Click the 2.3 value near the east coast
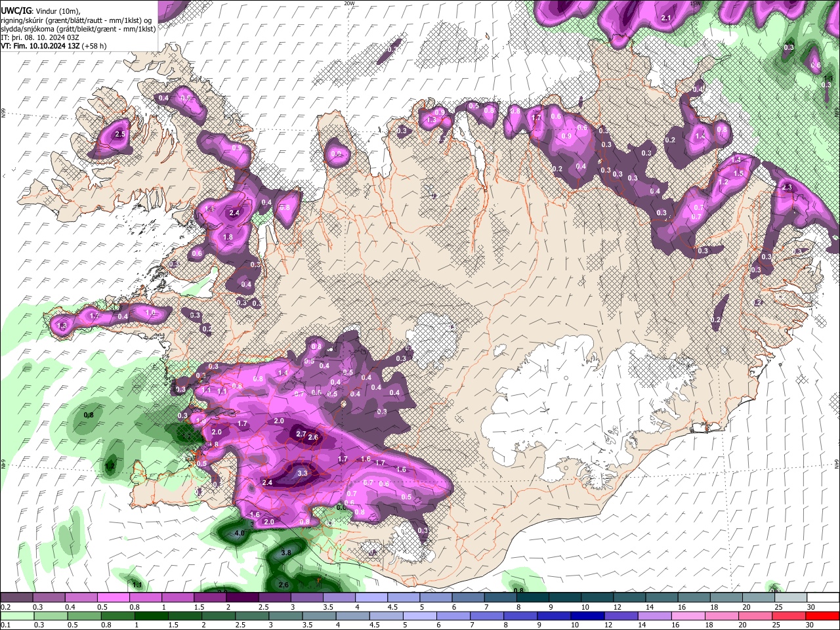Screen dimensions: 840x630 (787, 187)
